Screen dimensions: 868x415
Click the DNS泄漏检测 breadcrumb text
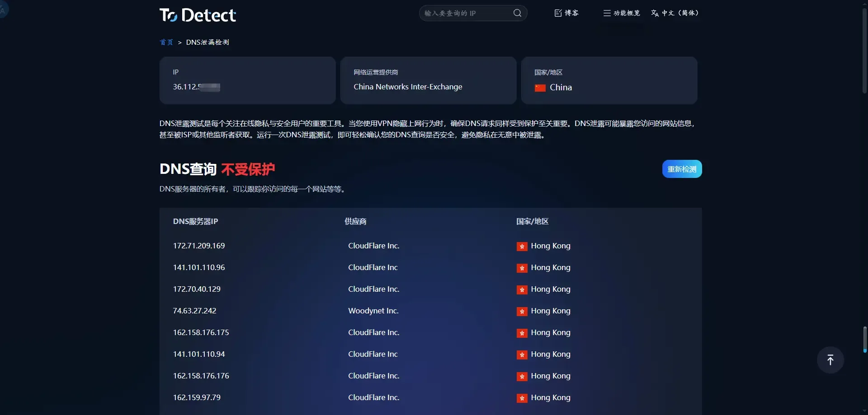(208, 42)
